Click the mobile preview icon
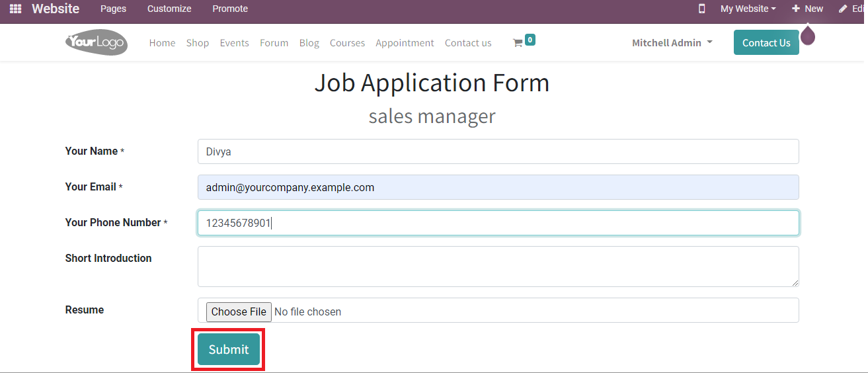Viewport: 868px width, 373px height. tap(701, 9)
